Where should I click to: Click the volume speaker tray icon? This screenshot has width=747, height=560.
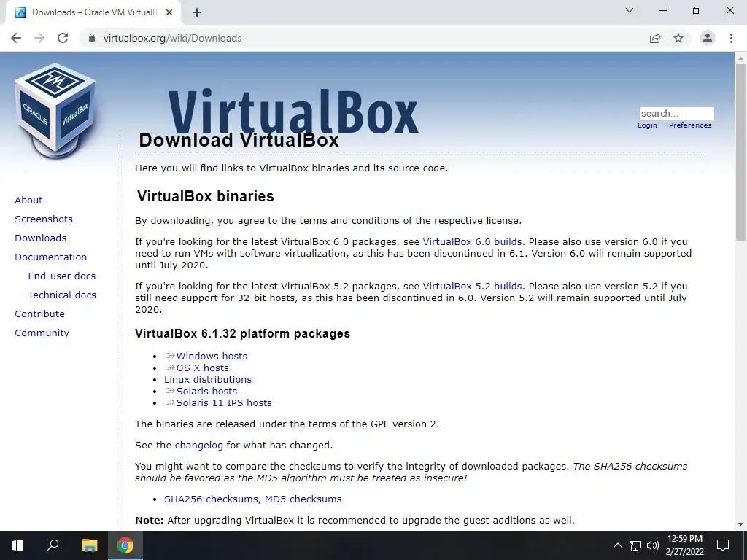coord(653,545)
